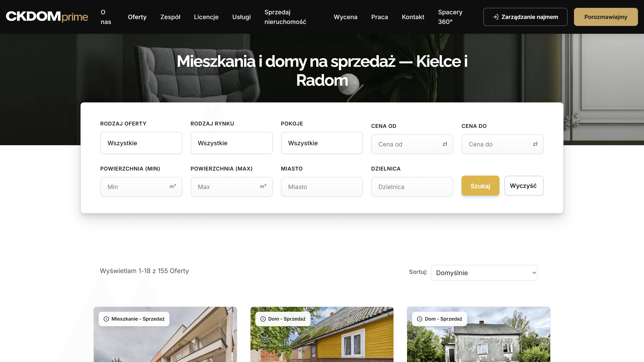Click clock icon on Mieszkanie - Sprzedaż badge
This screenshot has width=644, height=362.
point(106,319)
